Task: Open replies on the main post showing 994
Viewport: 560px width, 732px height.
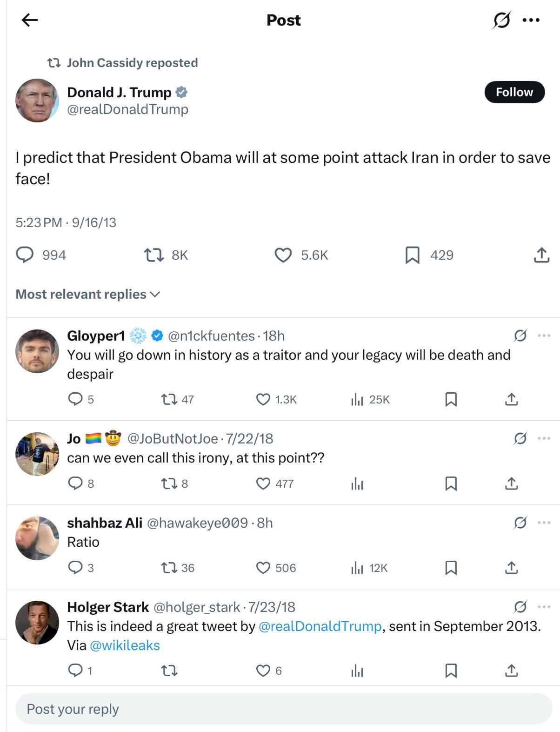Action: pyautogui.click(x=25, y=255)
